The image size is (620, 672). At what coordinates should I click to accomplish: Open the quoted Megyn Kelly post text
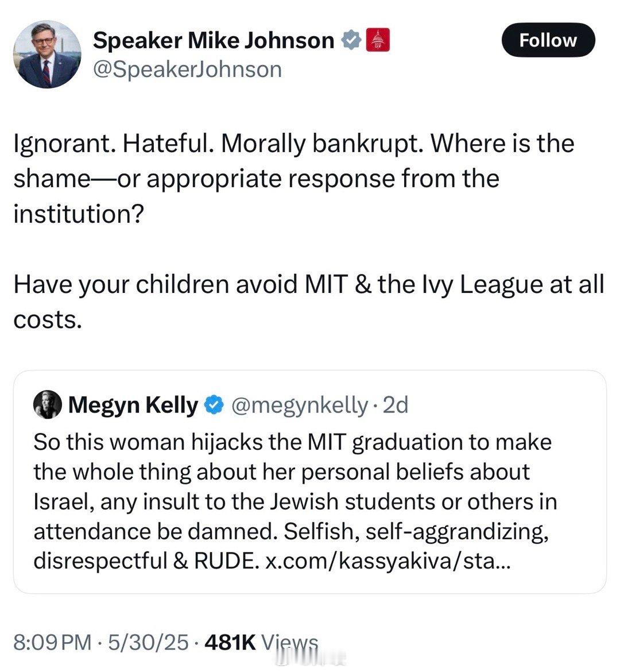pyautogui.click(x=295, y=501)
